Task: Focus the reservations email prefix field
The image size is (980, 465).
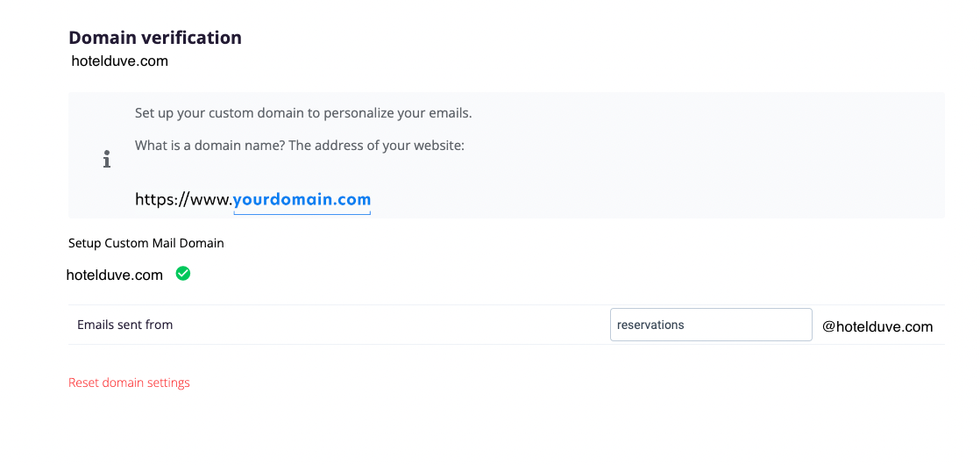Action: click(711, 325)
